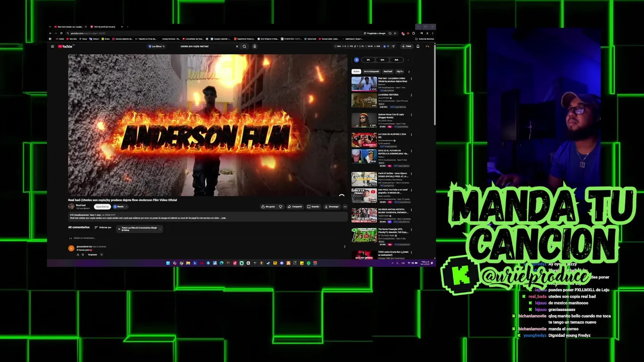
Task: Open more actions menu beside Descargar
Action: click(x=345, y=207)
